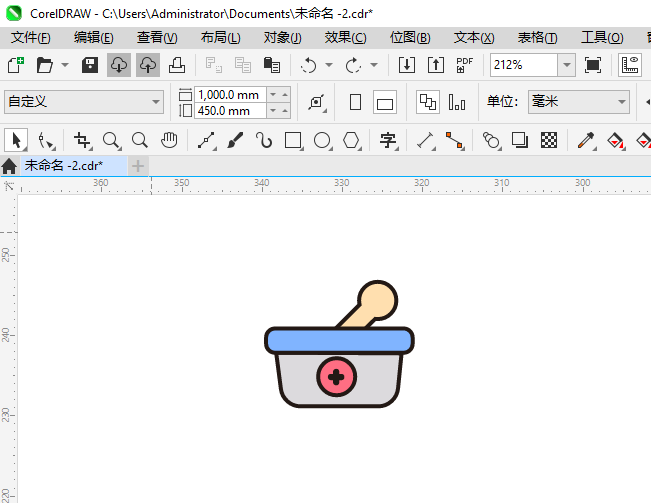Select the Connector tool
This screenshot has height=503, width=651.
pos(454,140)
